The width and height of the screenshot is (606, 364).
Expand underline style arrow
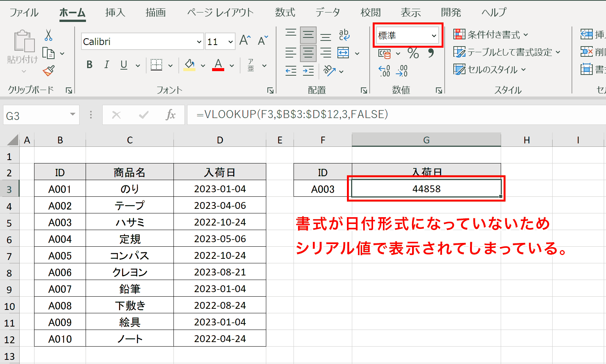[x=138, y=65]
